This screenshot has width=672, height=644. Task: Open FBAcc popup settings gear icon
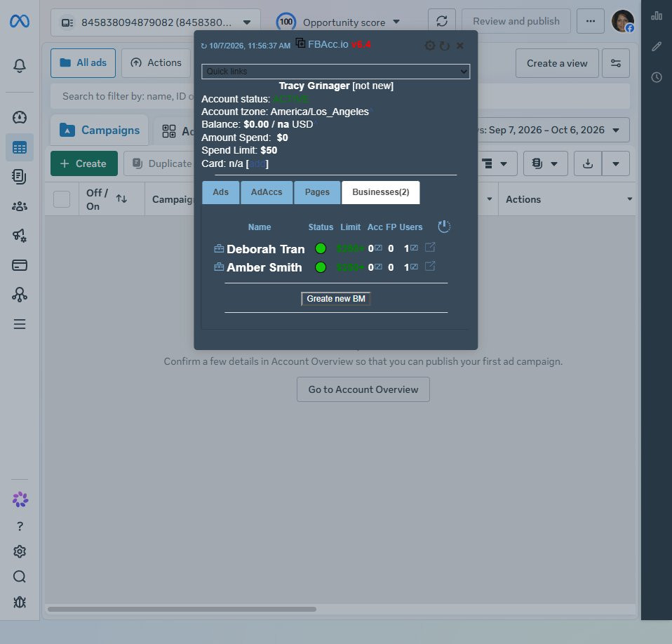(x=430, y=46)
